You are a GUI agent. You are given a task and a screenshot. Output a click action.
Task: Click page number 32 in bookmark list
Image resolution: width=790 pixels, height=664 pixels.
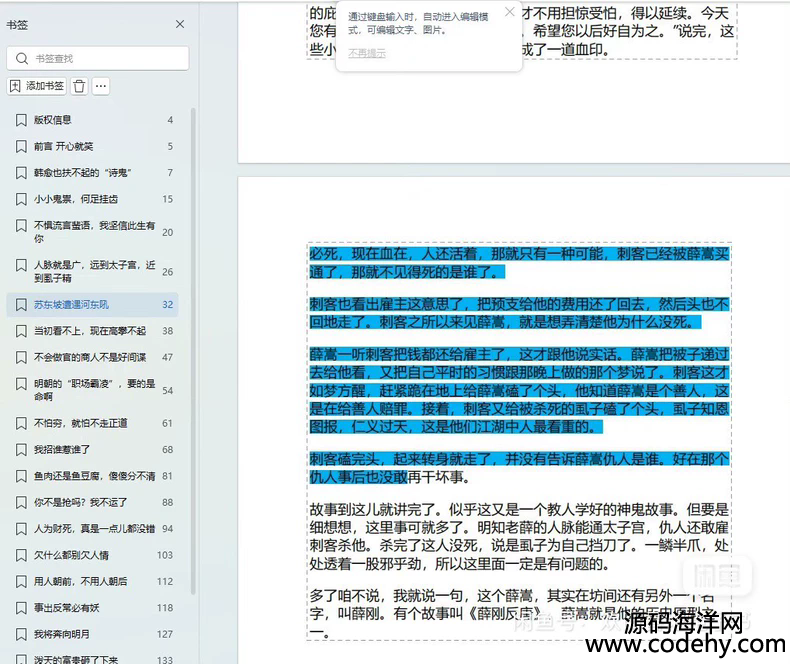(x=168, y=304)
